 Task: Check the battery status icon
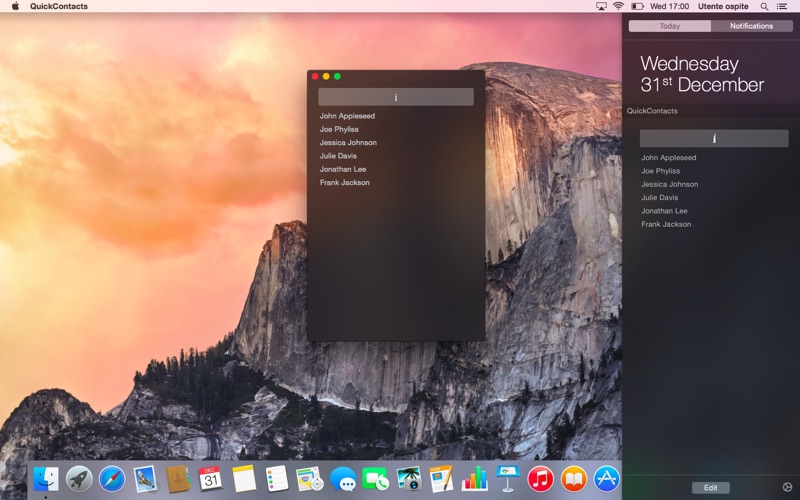point(637,6)
